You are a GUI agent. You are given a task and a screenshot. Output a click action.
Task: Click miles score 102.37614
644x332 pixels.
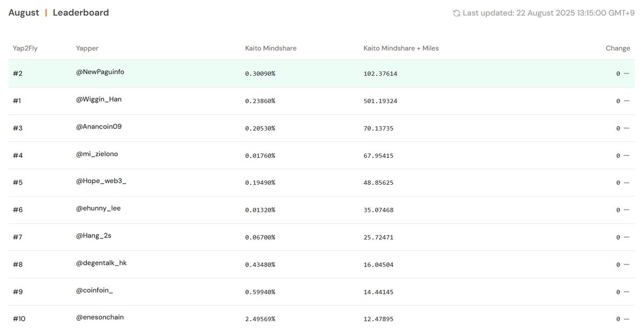(380, 74)
